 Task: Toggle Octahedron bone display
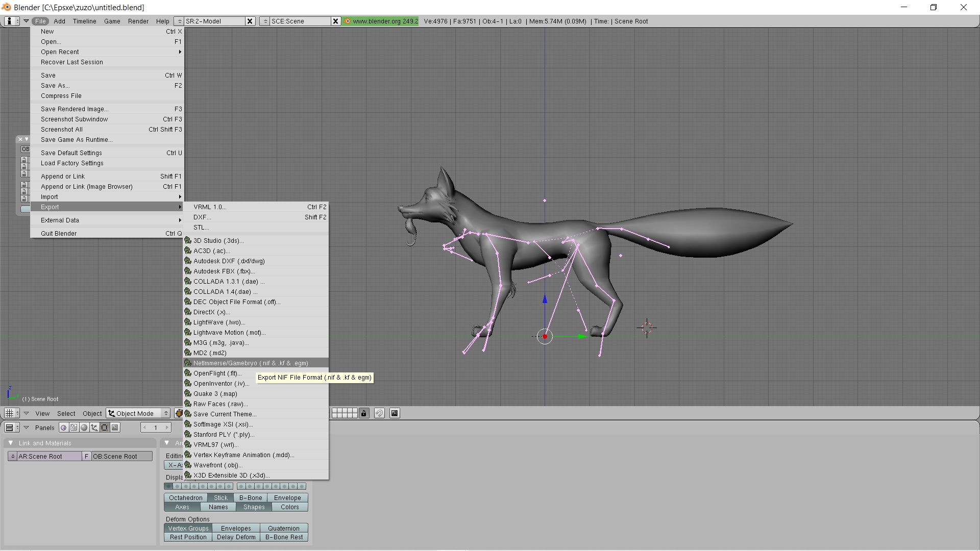coord(186,497)
